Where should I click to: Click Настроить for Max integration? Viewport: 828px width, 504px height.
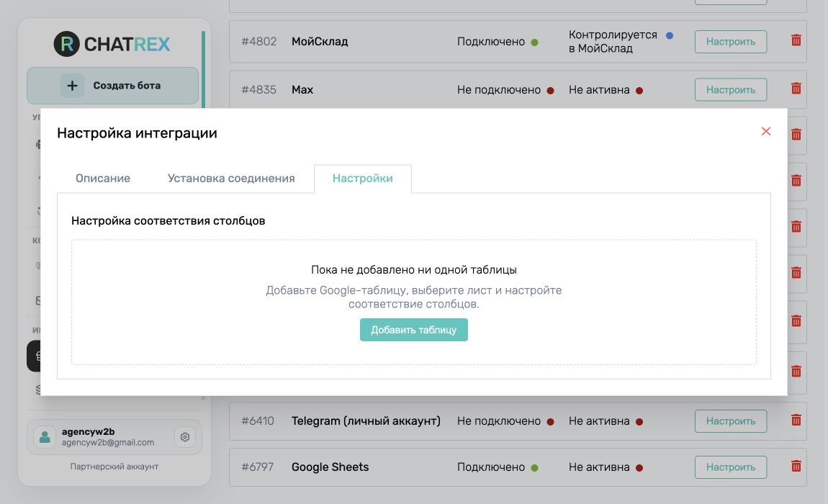(x=731, y=90)
